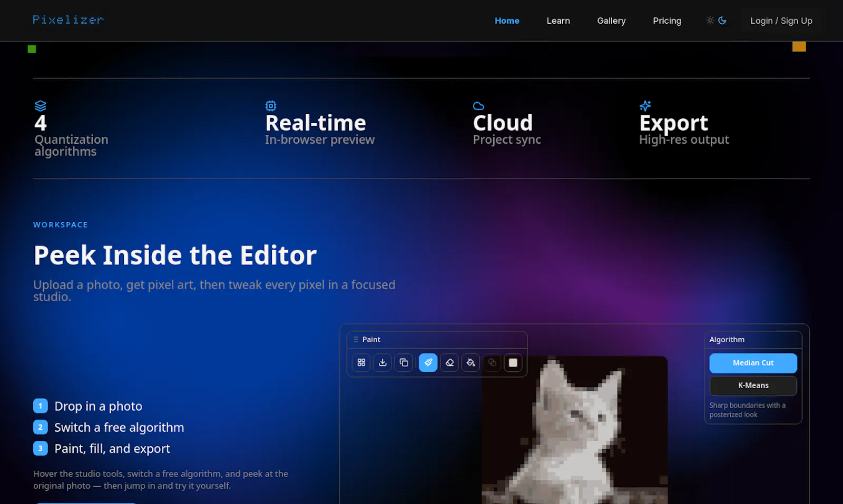The height and width of the screenshot is (504, 843).
Task: Open the Learn nav item
Action: point(558,21)
